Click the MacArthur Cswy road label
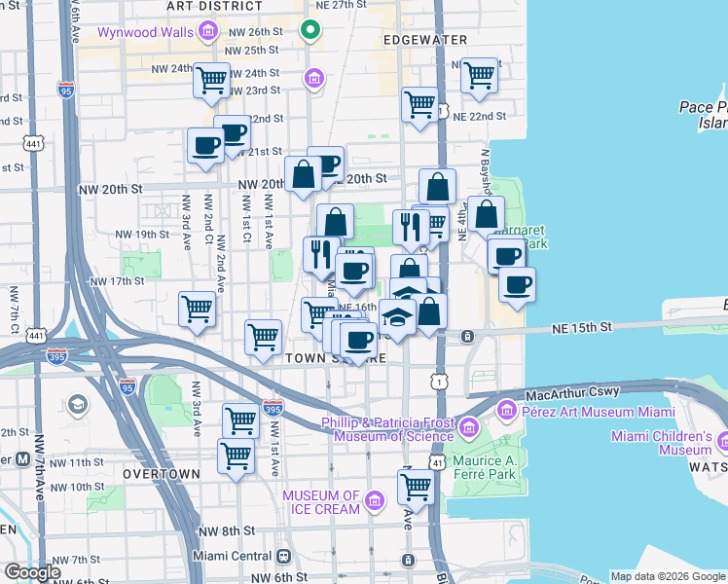 572,393
